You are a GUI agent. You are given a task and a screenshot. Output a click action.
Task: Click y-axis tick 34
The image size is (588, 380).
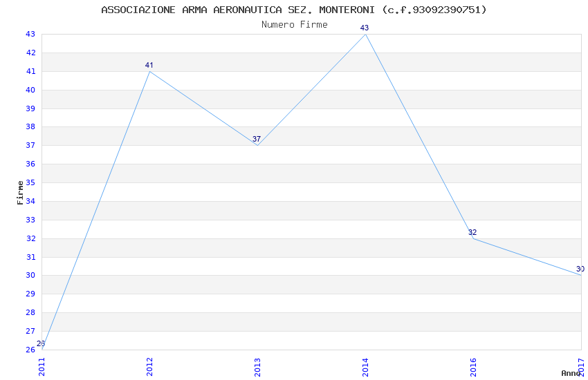point(30,201)
